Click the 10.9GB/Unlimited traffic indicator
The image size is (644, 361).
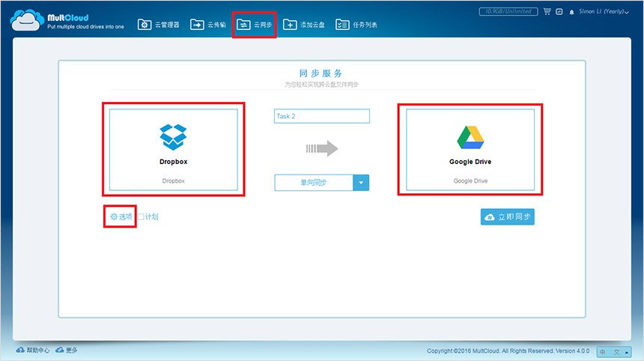point(508,11)
